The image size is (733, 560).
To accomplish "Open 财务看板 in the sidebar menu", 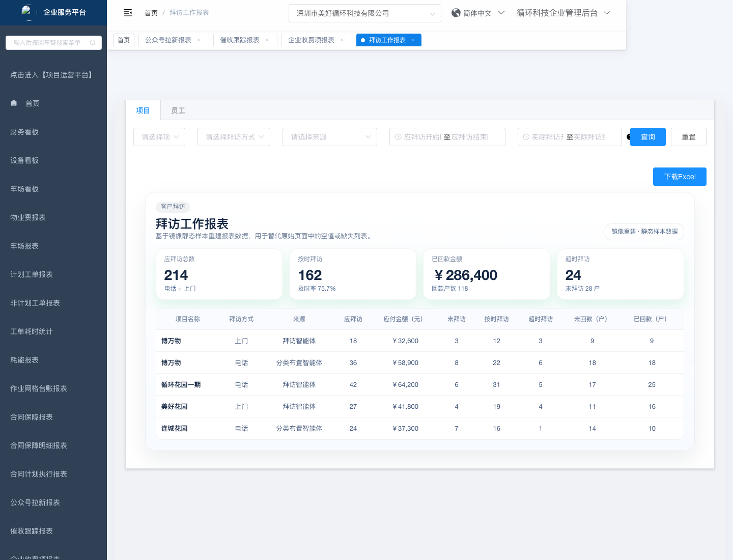I will pyautogui.click(x=24, y=132).
